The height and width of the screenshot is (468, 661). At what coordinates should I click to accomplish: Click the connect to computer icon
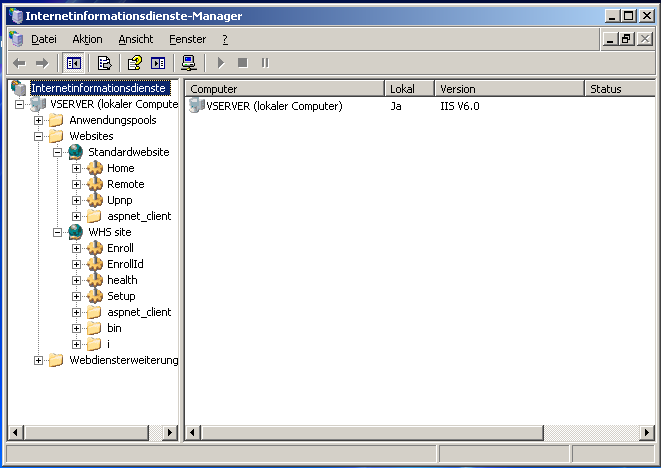click(188, 63)
